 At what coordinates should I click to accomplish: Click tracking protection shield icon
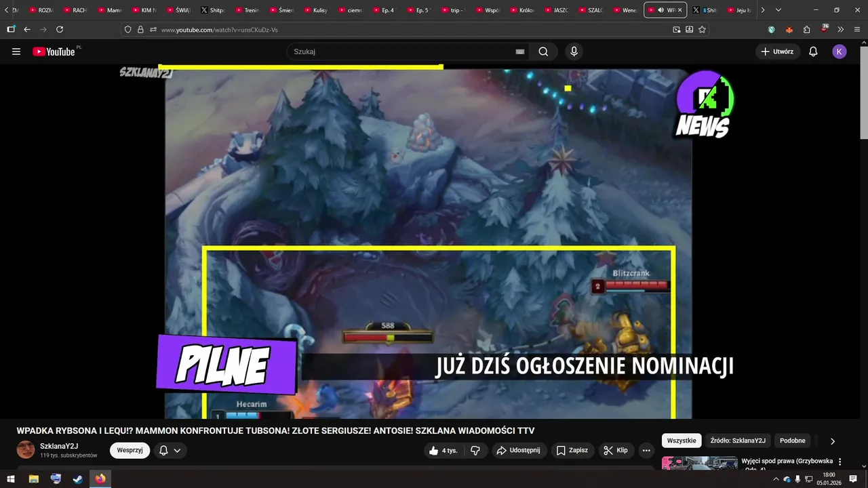pyautogui.click(x=127, y=30)
